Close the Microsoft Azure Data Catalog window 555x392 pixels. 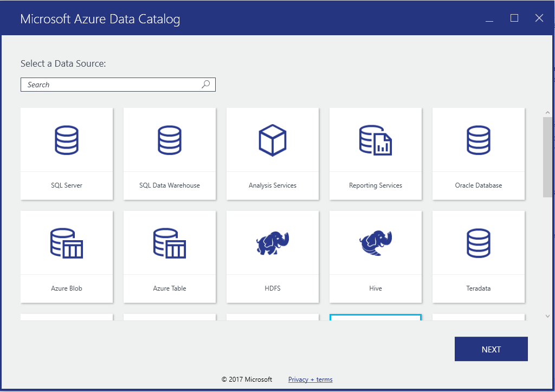539,18
